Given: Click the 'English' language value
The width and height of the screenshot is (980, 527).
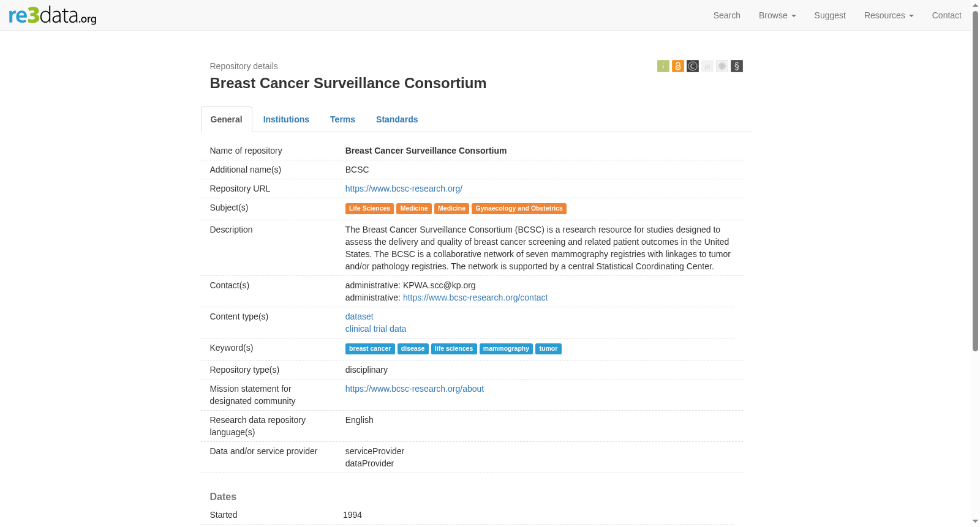Looking at the screenshot, I should [359, 420].
